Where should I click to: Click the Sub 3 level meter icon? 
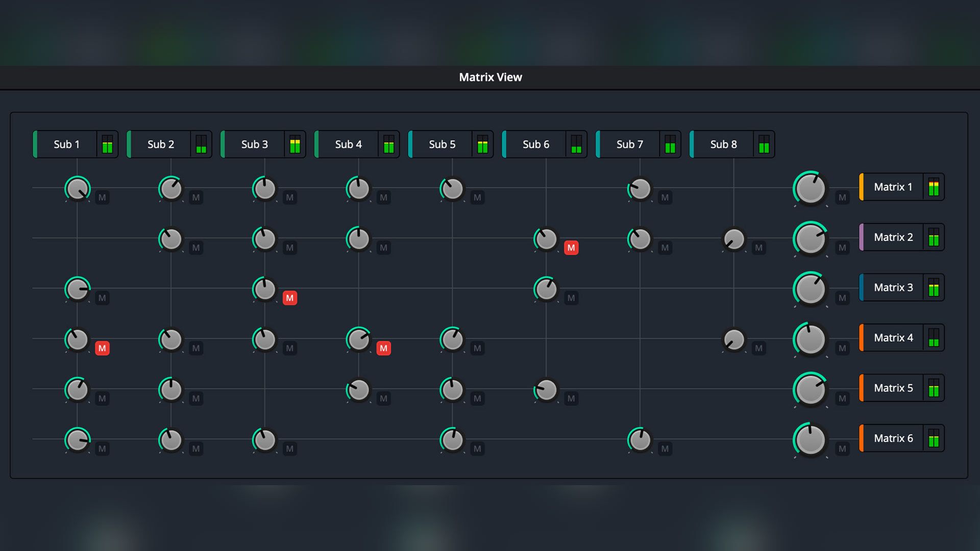[295, 144]
